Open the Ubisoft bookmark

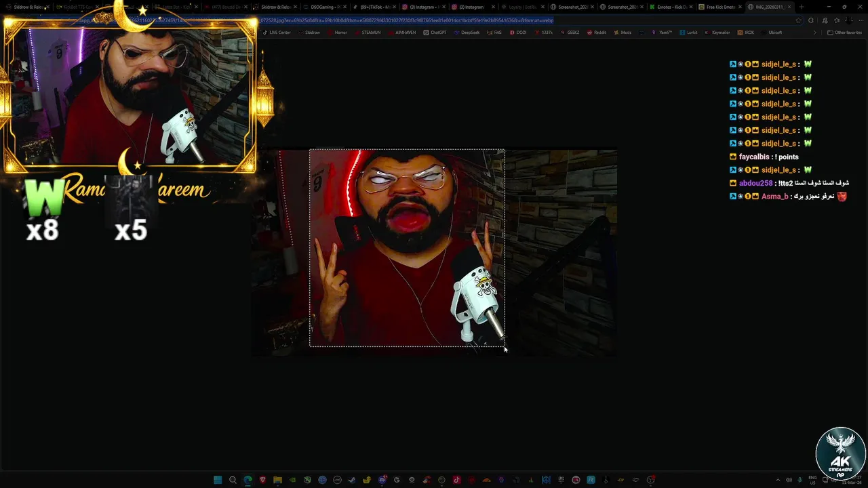772,33
